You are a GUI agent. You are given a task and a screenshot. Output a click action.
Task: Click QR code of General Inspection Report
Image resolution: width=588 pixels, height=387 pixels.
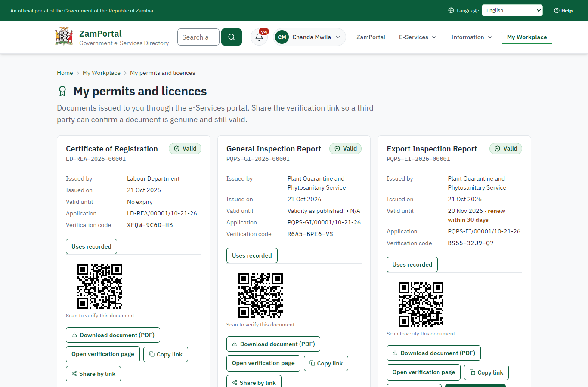pyautogui.click(x=260, y=295)
